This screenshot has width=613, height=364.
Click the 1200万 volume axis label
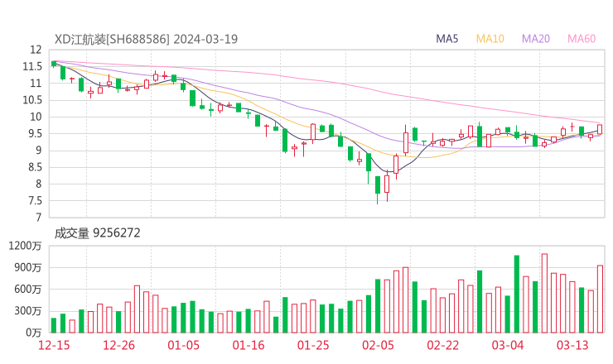pyautogui.click(x=25, y=246)
